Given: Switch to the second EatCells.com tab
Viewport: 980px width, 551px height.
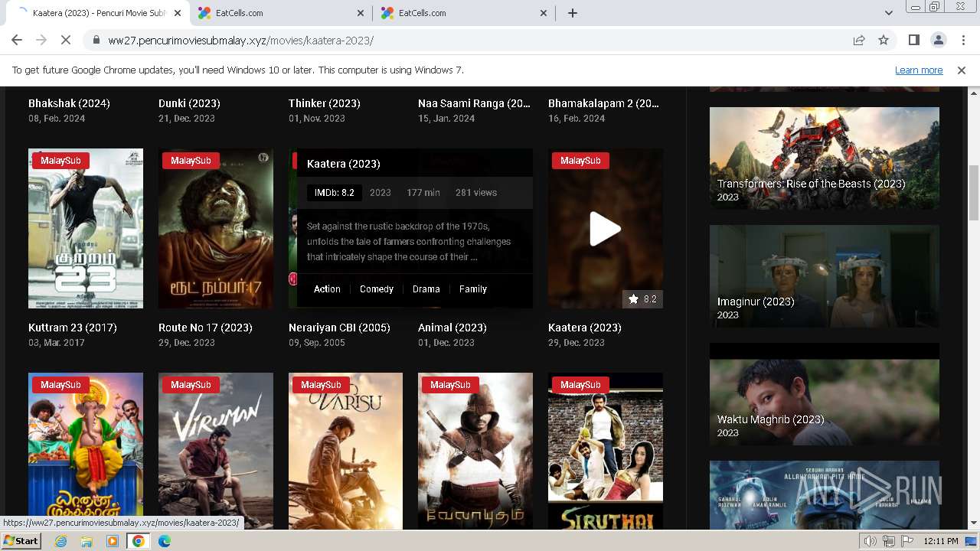Looking at the screenshot, I should point(463,13).
